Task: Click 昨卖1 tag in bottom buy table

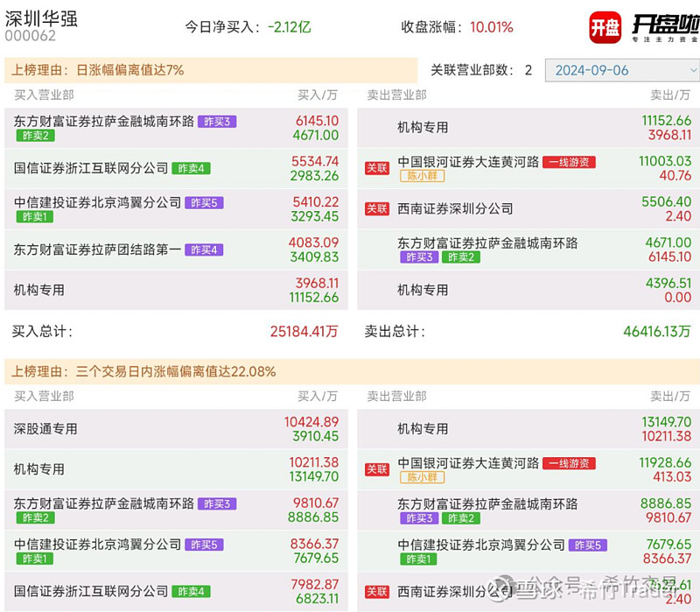Action: coord(35,559)
